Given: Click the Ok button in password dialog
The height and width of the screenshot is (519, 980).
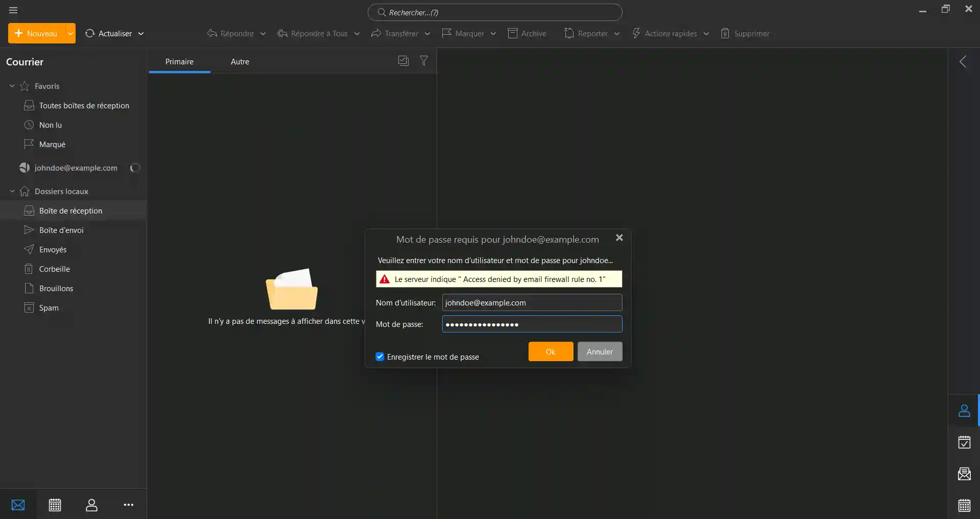Looking at the screenshot, I should pos(550,351).
